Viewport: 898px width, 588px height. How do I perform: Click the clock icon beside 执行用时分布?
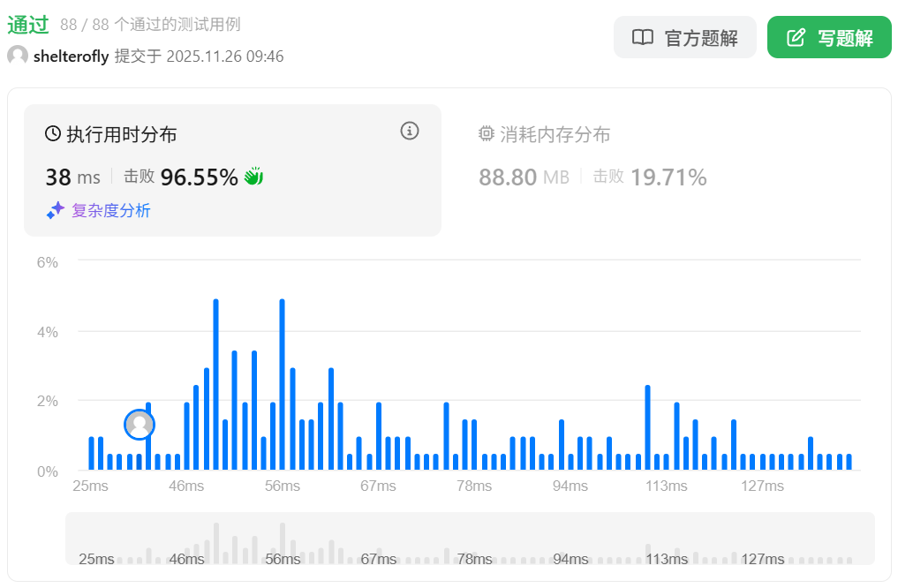pyautogui.click(x=53, y=134)
